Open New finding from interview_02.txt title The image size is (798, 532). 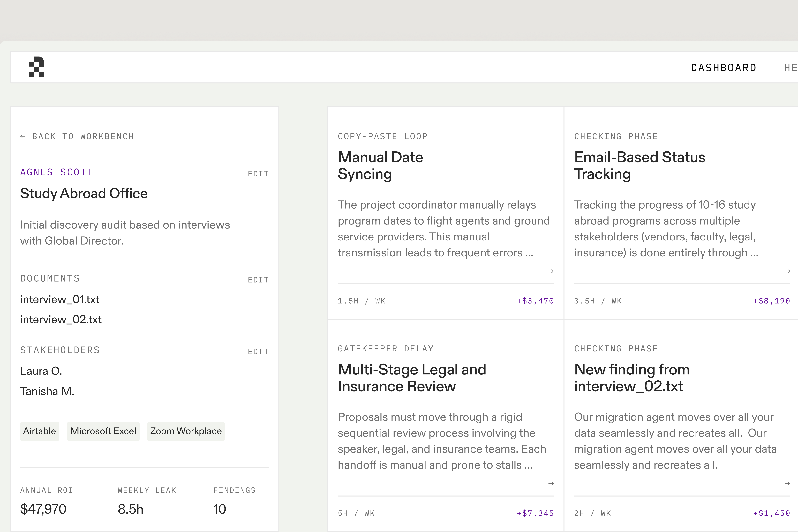click(632, 378)
